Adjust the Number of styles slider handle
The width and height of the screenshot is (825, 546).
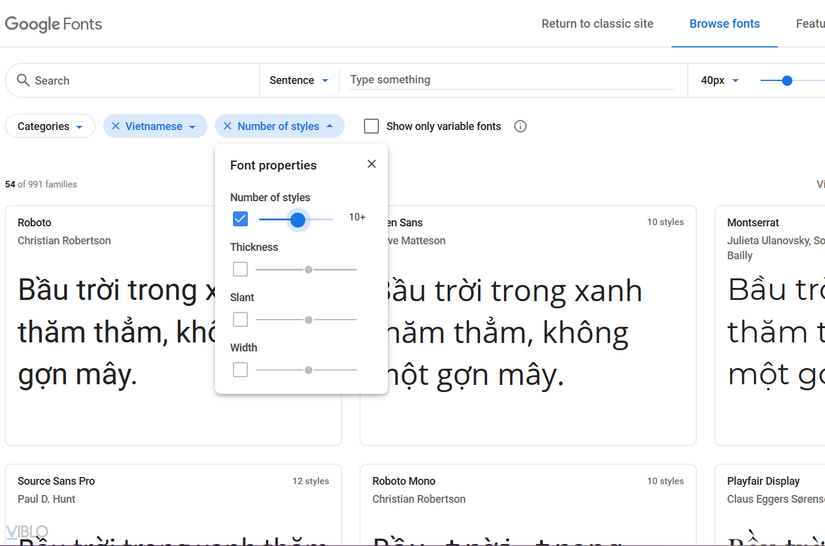click(298, 220)
